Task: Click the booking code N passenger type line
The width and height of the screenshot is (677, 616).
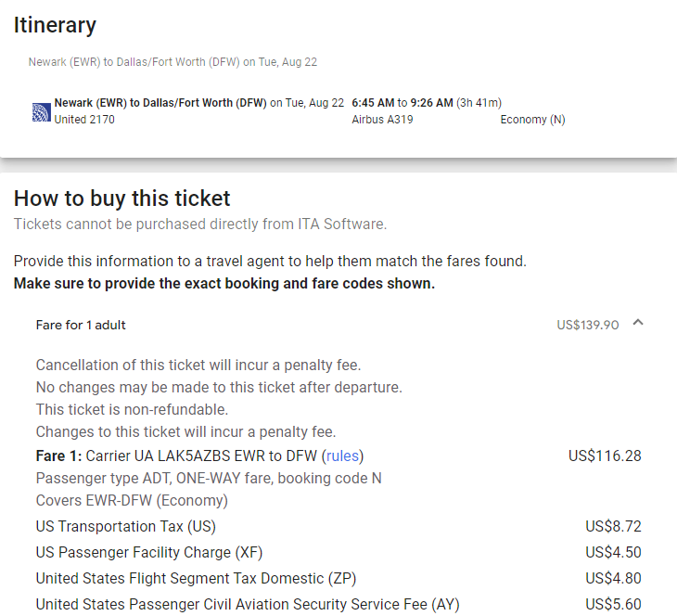Action: pos(209,478)
